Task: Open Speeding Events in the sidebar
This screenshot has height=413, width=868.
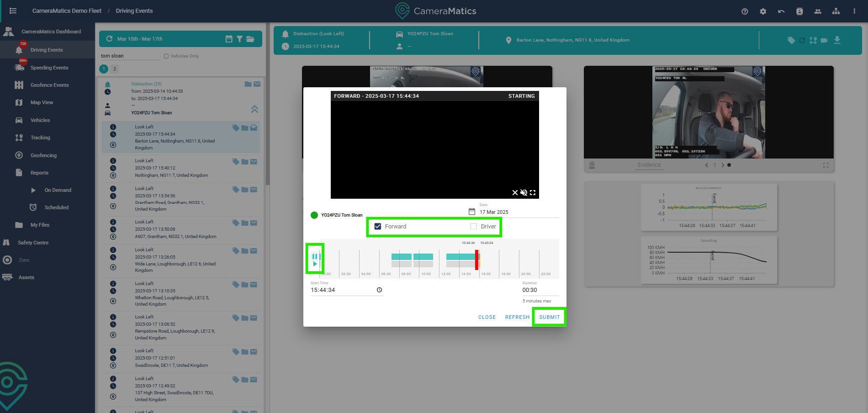Action: coord(49,68)
